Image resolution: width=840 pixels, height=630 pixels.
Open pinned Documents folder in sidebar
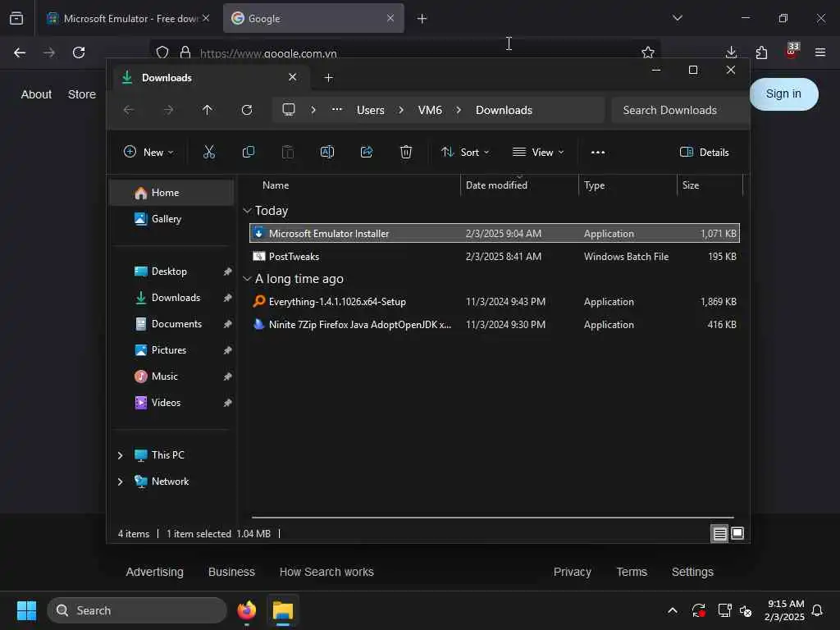tap(172, 323)
